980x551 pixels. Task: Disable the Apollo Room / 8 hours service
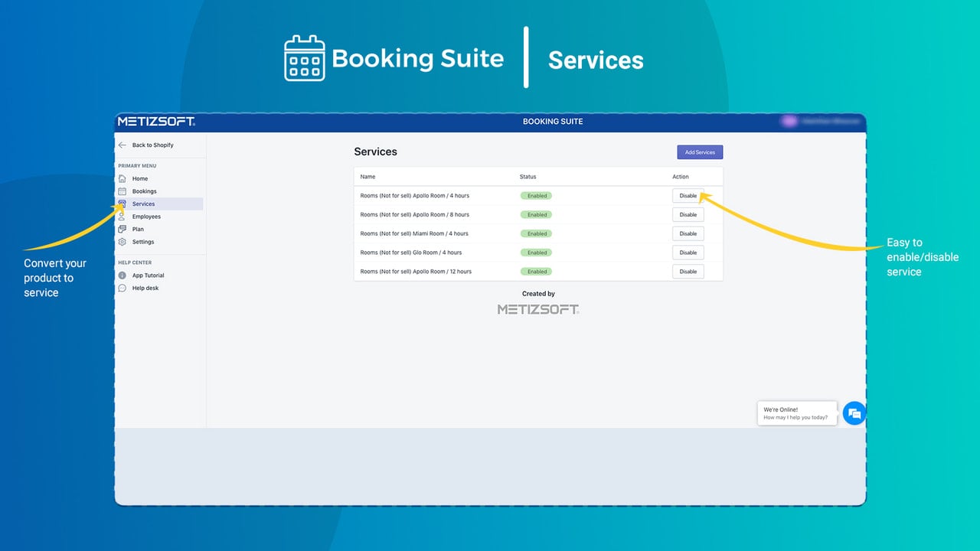pos(688,214)
